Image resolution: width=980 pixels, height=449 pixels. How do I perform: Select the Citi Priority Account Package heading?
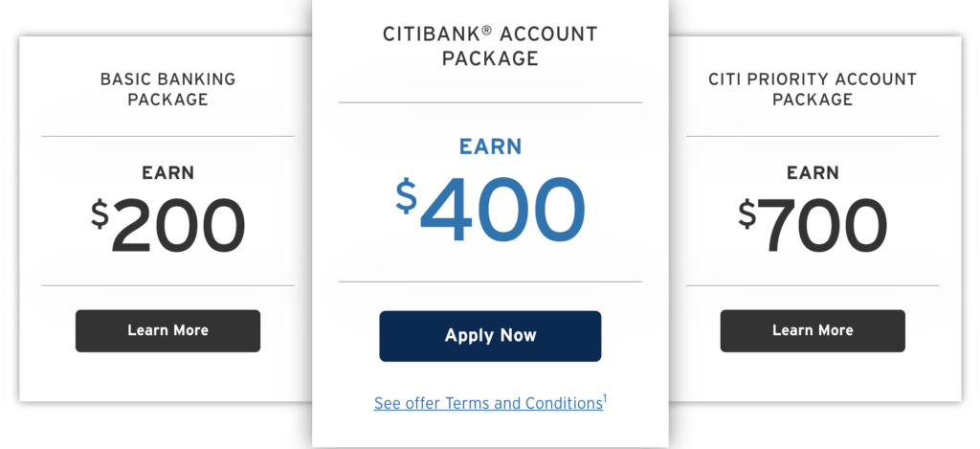[x=813, y=89]
